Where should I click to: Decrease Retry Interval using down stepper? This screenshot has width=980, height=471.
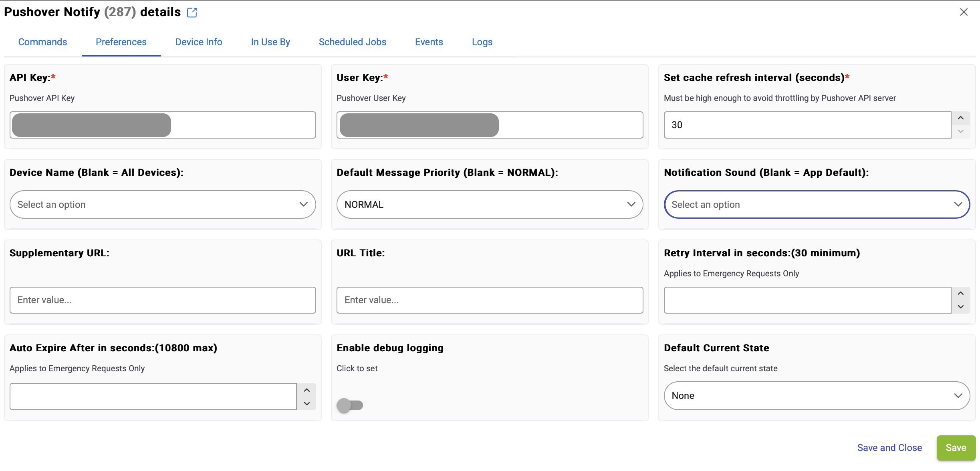pos(960,307)
